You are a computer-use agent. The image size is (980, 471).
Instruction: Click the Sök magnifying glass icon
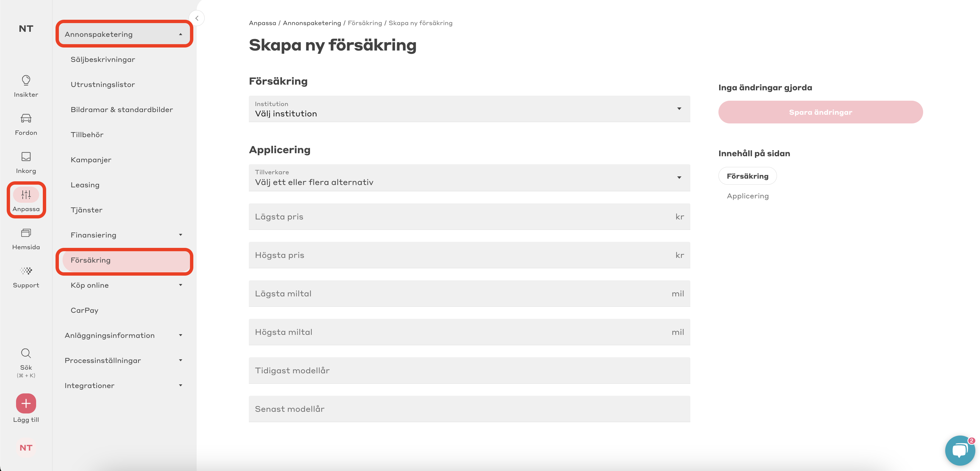pyautogui.click(x=26, y=353)
